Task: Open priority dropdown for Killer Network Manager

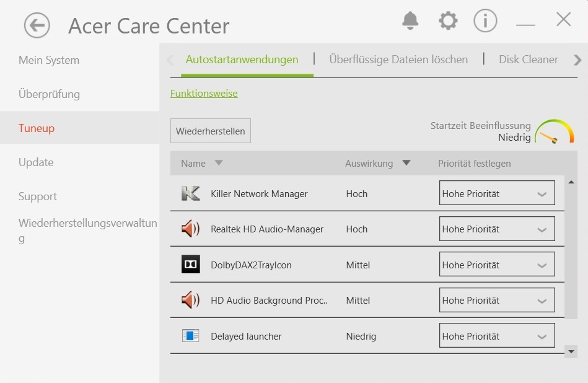Action: [496, 194]
